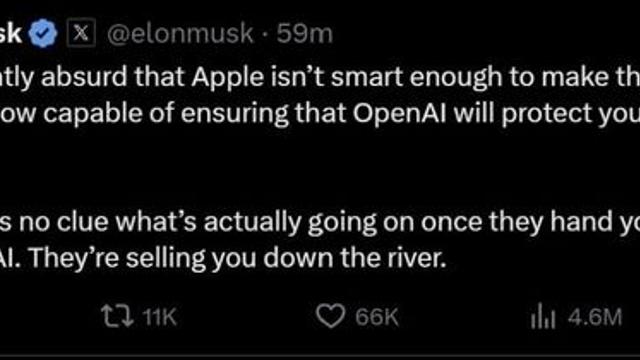Click the blue verified checkmark badge
Image resolution: width=640 pixels, height=360 pixels.
coord(43,33)
